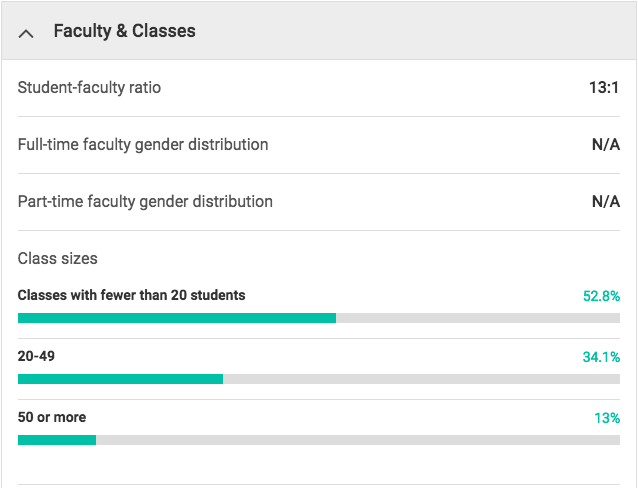638x488 pixels.
Task: Click the 13:1 ratio value
Action: 604,88
